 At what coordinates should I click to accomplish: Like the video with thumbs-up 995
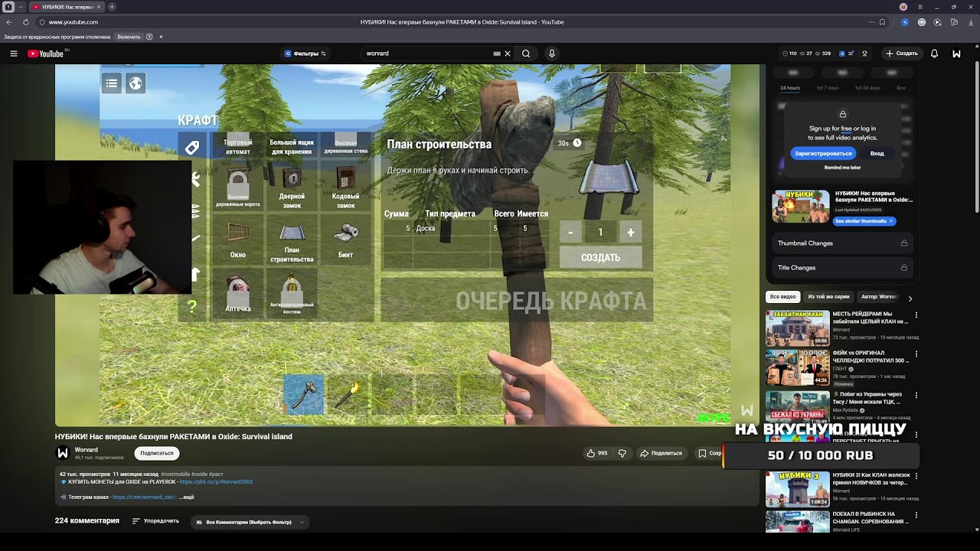(596, 453)
